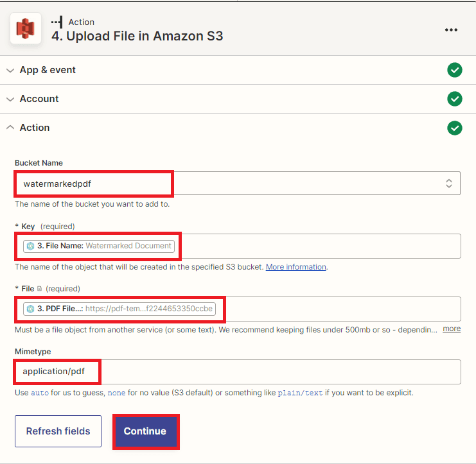The height and width of the screenshot is (464, 476).
Task: Click the more link under File field
Action: tap(452, 329)
